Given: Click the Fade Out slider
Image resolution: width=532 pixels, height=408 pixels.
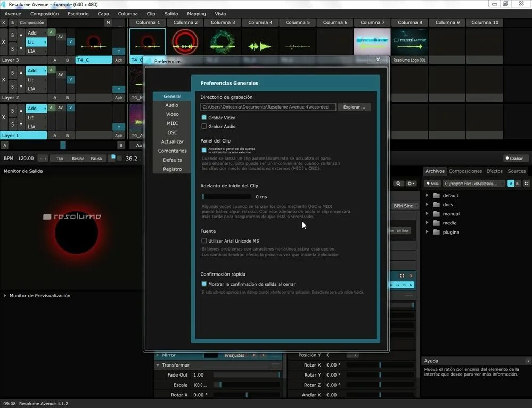Looking at the screenshot, I should [x=247, y=375].
